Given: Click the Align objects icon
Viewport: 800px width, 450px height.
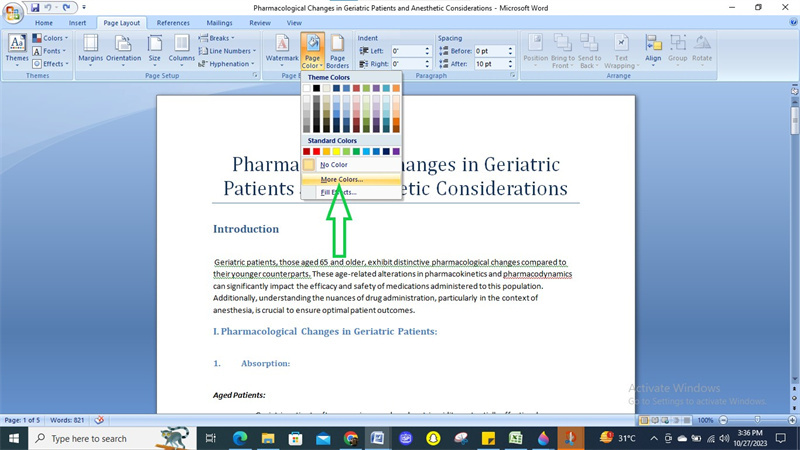Looking at the screenshot, I should click(653, 48).
